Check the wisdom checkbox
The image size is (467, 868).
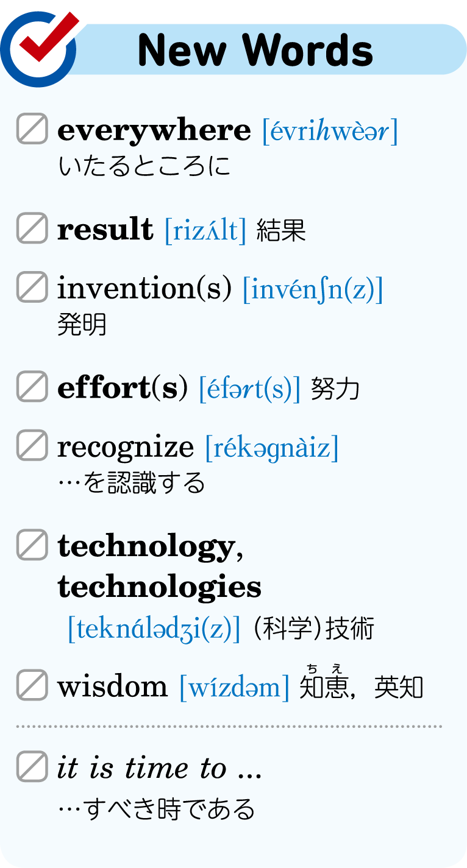[32, 685]
